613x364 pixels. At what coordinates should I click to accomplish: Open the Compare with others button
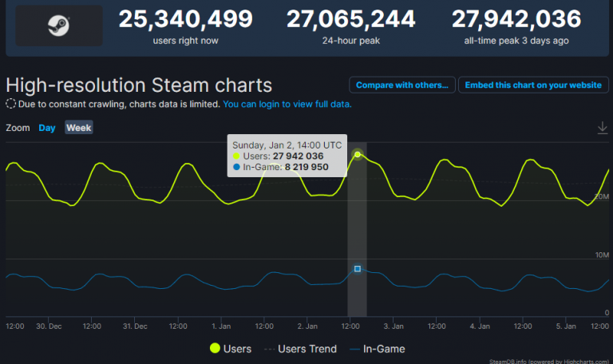[x=401, y=85]
